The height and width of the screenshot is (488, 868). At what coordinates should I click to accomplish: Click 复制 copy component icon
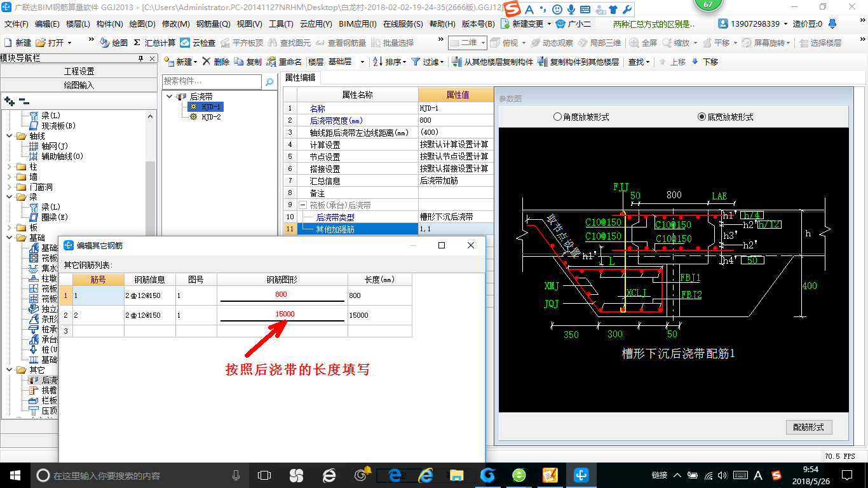pos(248,62)
